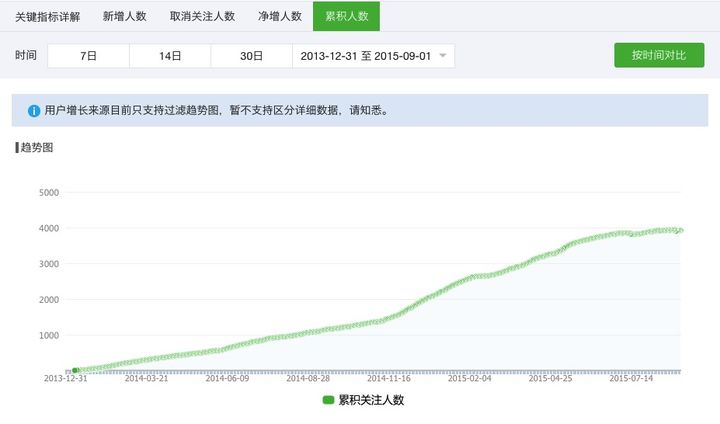The height and width of the screenshot is (424, 720).
Task: Open the 取消关注人数 tab
Action: point(202,17)
